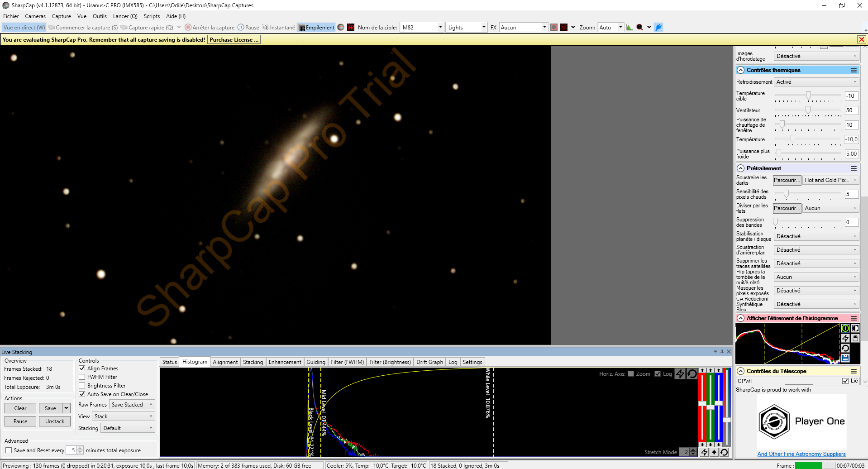The width and height of the screenshot is (868, 469).
Task: Toggle the histogram Log checkbox
Action: pyautogui.click(x=658, y=374)
